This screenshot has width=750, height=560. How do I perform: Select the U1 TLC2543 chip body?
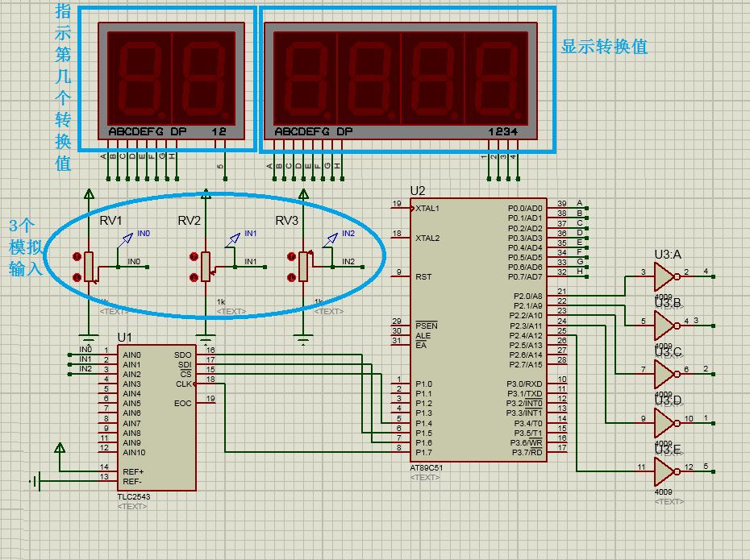click(x=156, y=417)
